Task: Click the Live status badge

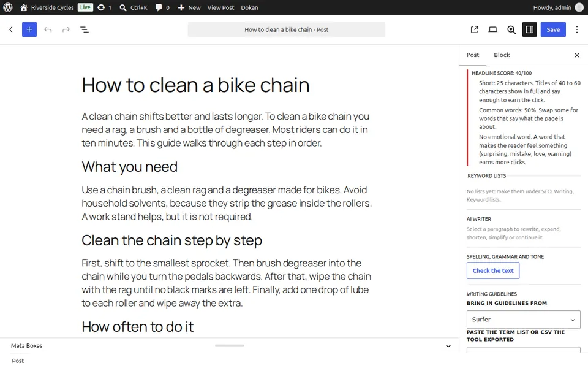Action: tap(85, 7)
